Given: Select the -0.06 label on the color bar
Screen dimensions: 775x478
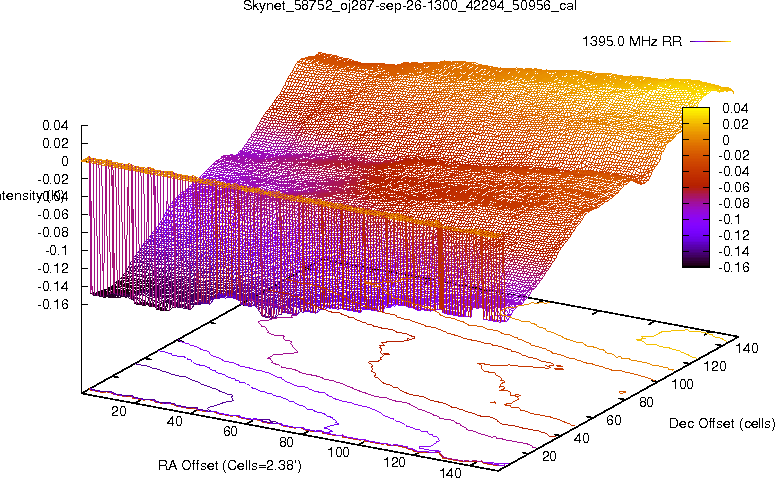Looking at the screenshot, I should pos(733,187).
